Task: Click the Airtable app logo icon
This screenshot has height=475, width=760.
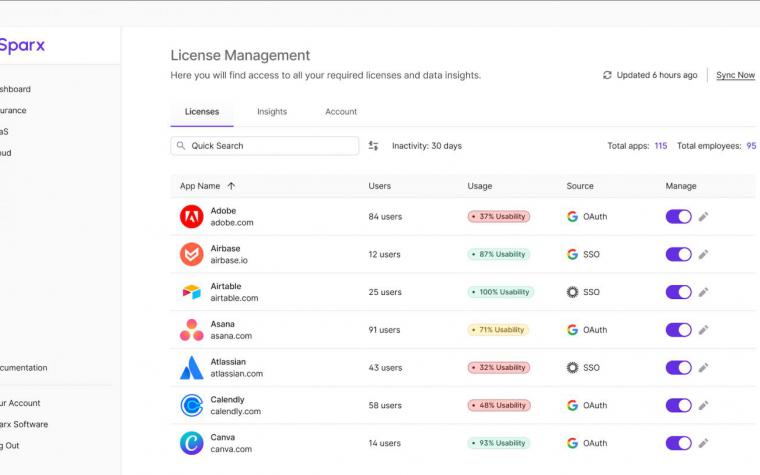Action: [x=191, y=292]
